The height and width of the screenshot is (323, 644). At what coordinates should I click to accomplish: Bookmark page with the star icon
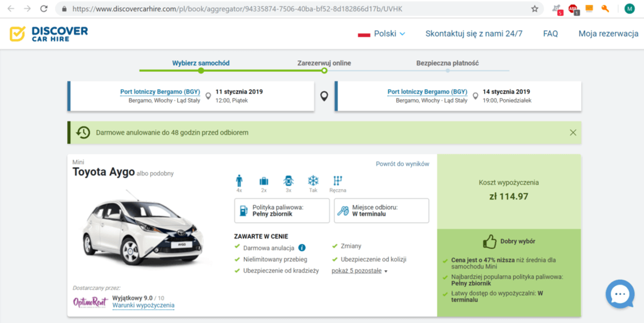[534, 9]
